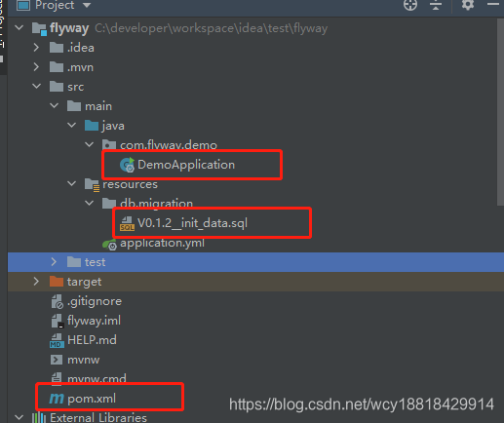Collapse the main folder
Image resolution: width=504 pixels, height=423 pixels.
54,105
